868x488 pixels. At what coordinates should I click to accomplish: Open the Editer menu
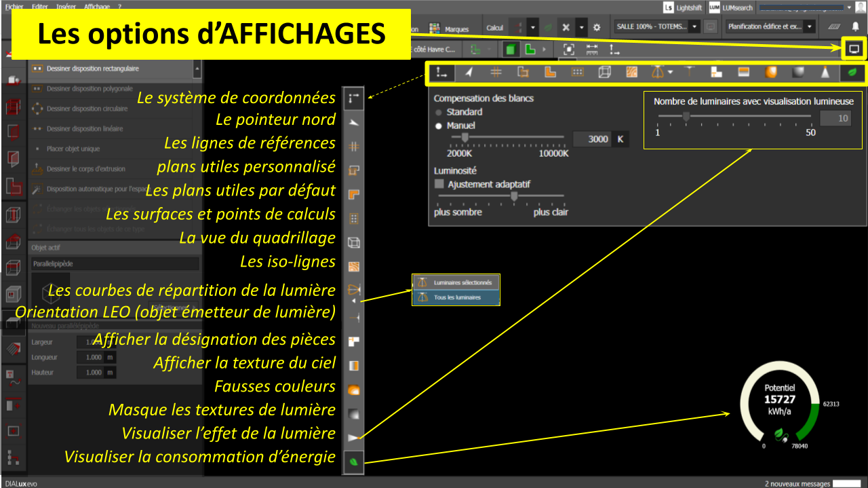pos(40,5)
